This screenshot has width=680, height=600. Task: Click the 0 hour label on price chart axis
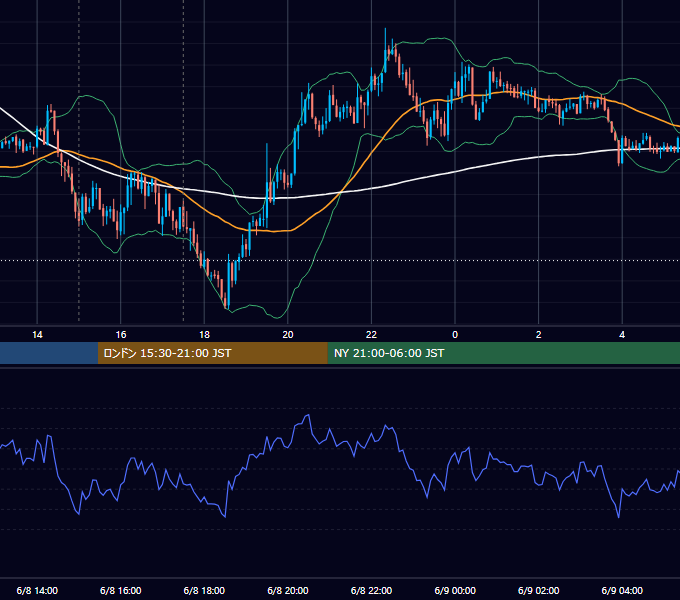click(455, 335)
